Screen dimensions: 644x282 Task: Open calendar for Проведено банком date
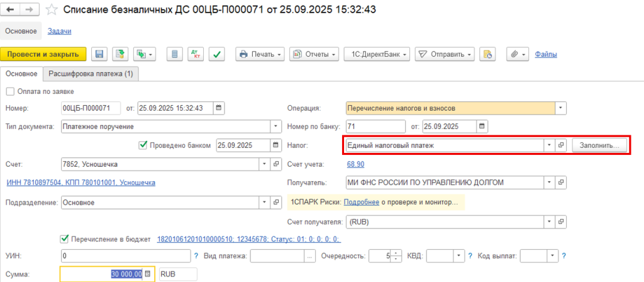click(x=276, y=145)
